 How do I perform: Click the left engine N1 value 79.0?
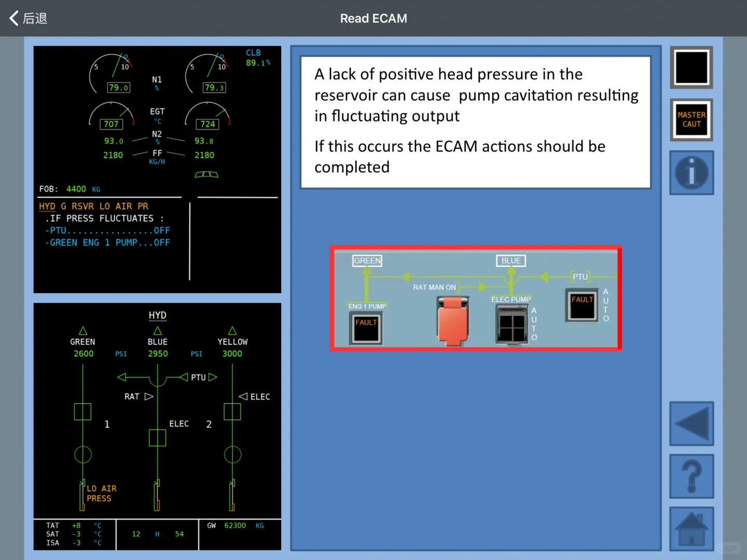[x=118, y=88]
